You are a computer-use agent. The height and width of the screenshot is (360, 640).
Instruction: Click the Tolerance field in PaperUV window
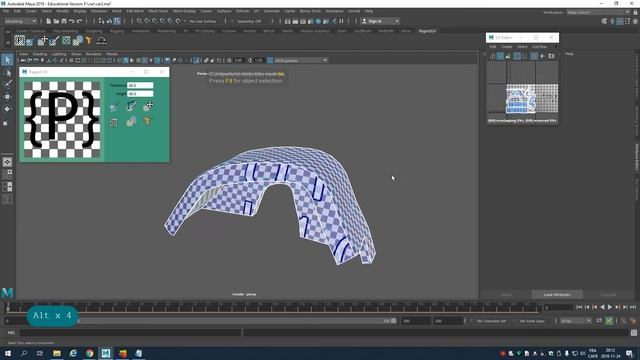point(140,85)
